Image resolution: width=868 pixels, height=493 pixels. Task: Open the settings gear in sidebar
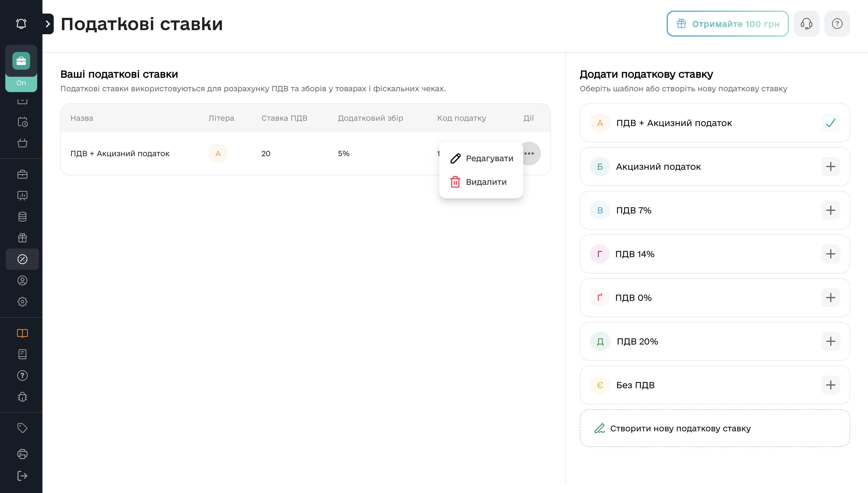(22, 302)
